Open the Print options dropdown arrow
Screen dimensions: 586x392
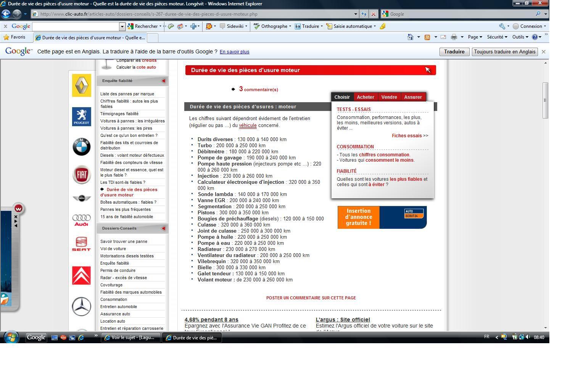[x=462, y=37]
